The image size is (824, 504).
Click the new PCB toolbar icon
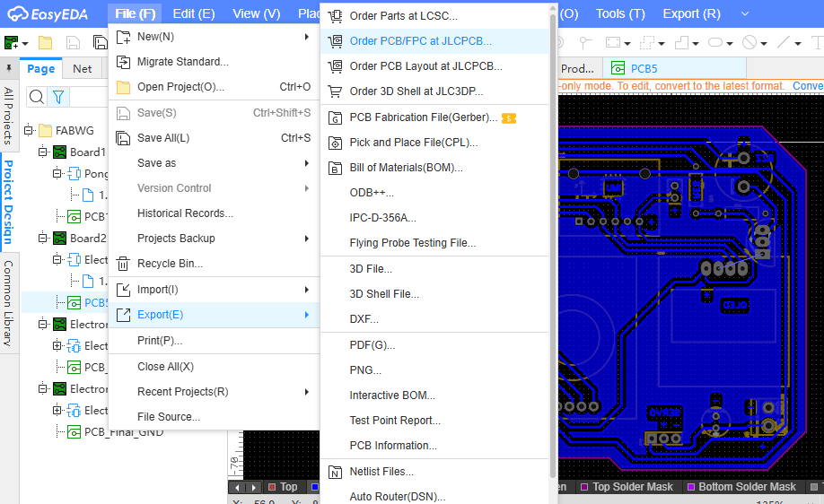pyautogui.click(x=11, y=42)
